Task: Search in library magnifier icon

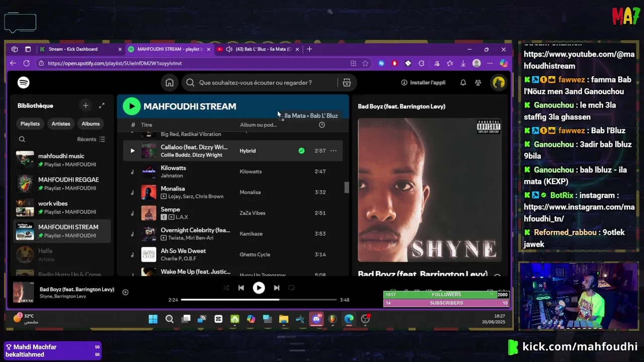Action: (x=22, y=139)
